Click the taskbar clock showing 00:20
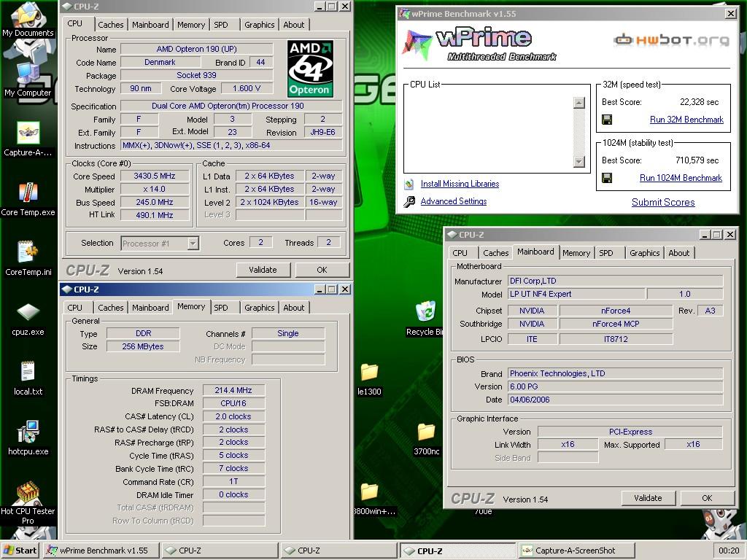 [x=729, y=551]
